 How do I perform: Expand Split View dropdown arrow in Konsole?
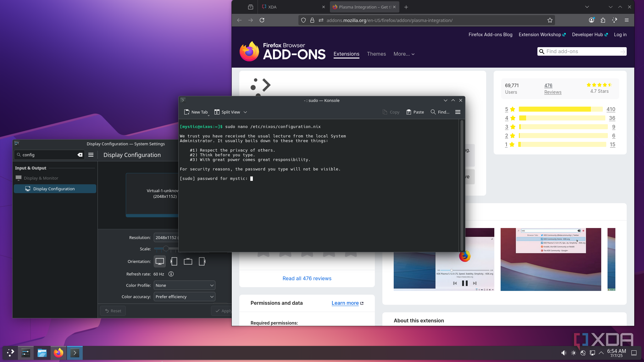(x=245, y=112)
